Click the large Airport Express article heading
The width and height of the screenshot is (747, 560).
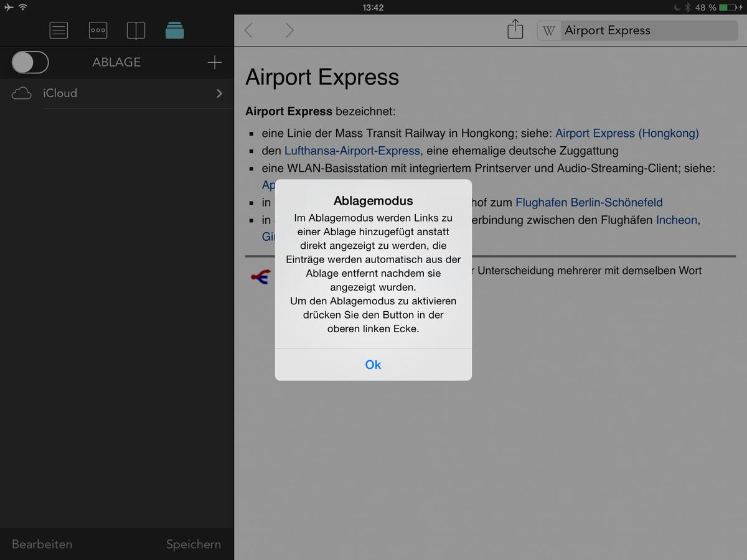(x=322, y=77)
